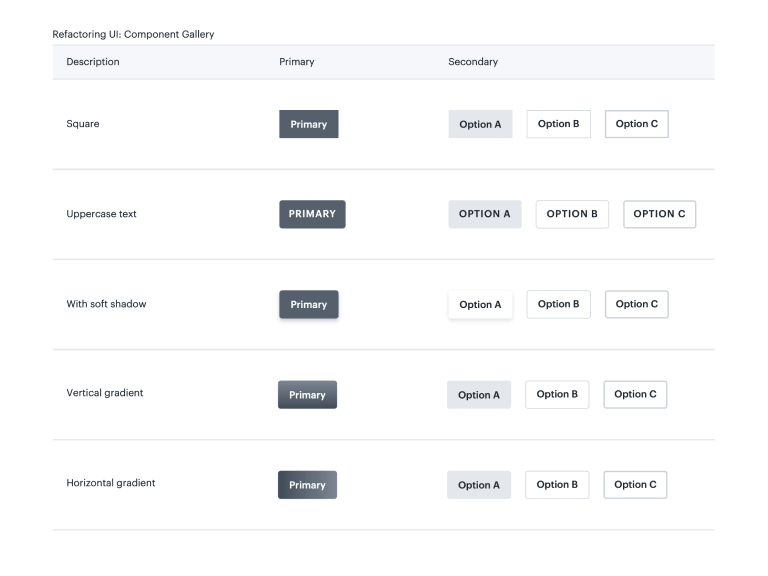Choose Option B in the Square row
Image resolution: width=768 pixels, height=576 pixels.
pos(558,124)
